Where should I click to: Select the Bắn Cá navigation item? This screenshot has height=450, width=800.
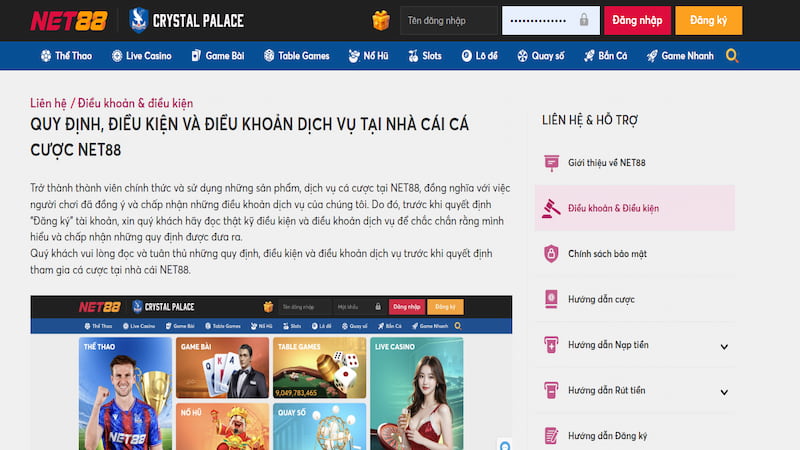tap(606, 56)
